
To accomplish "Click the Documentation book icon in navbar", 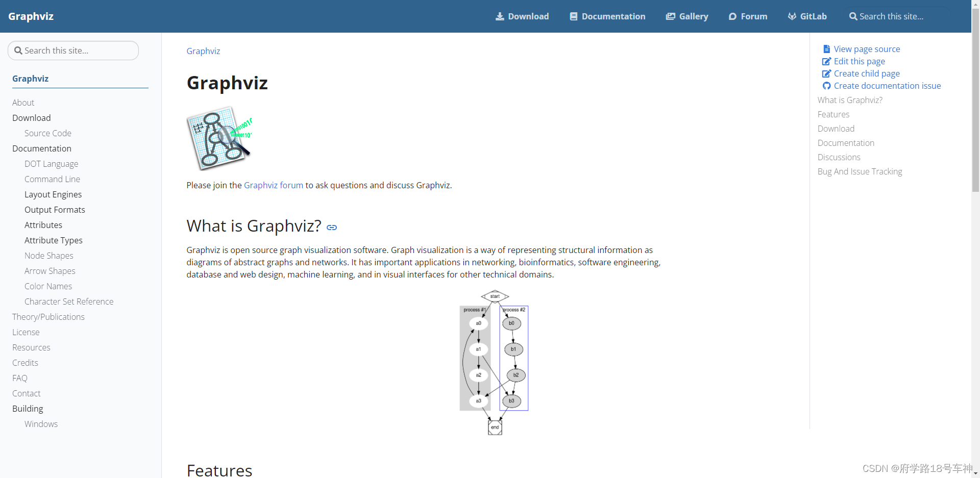I will (574, 16).
